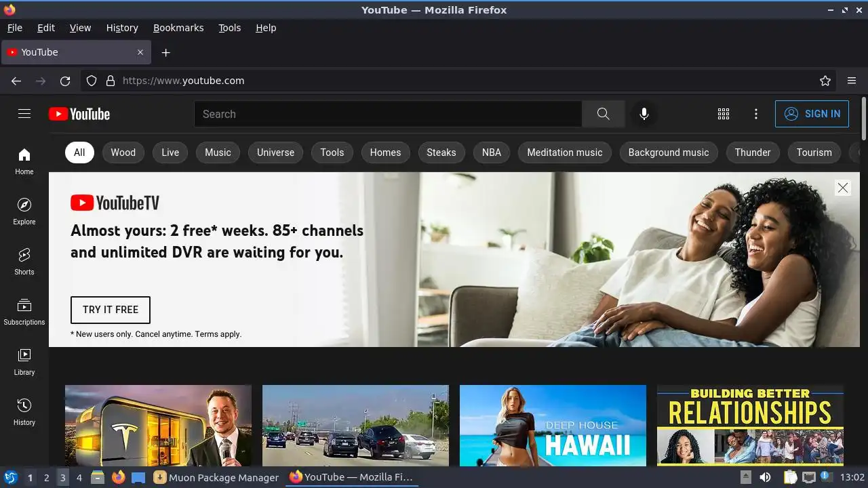Click the YouTube search box
Image resolution: width=868 pixels, height=488 pixels.
pyautogui.click(x=388, y=114)
